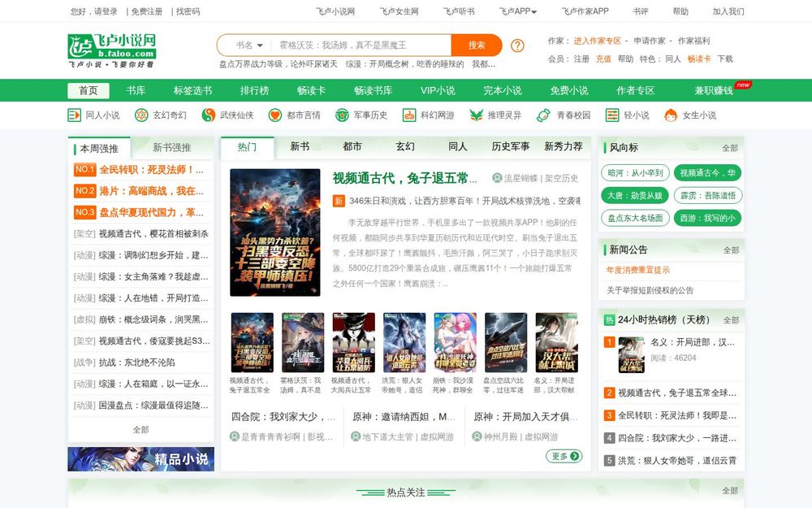Switch to the 都市 tab
This screenshot has width=812, height=508.
point(352,146)
